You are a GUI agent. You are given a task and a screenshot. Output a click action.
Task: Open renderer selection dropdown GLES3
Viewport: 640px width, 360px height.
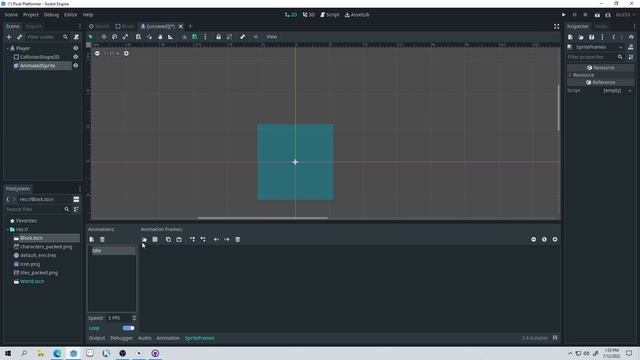tap(625, 15)
